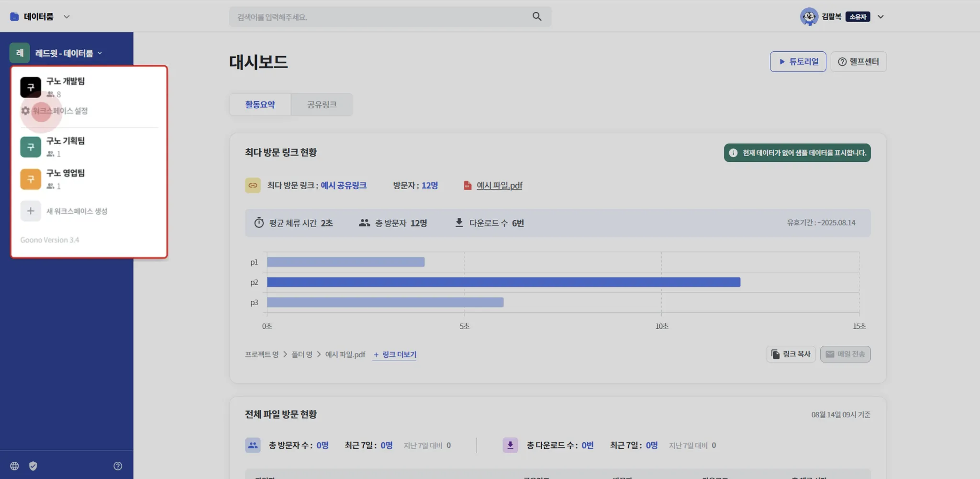Open the 김팔복 profile avatar
Screen dimensions: 980x479
809,17
